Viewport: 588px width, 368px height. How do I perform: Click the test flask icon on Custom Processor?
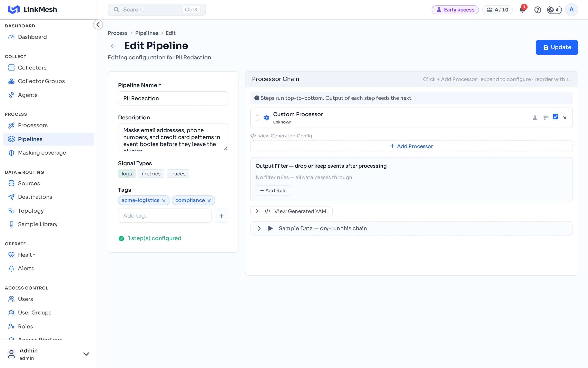(x=535, y=118)
